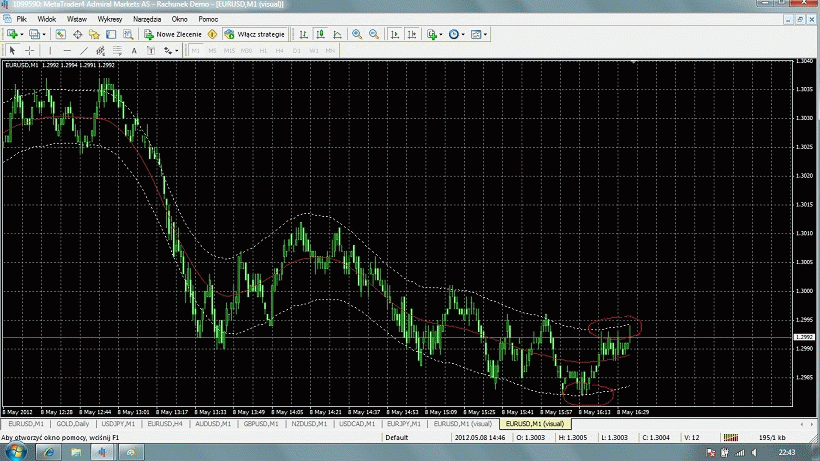Open the Widok menu

tap(47, 19)
